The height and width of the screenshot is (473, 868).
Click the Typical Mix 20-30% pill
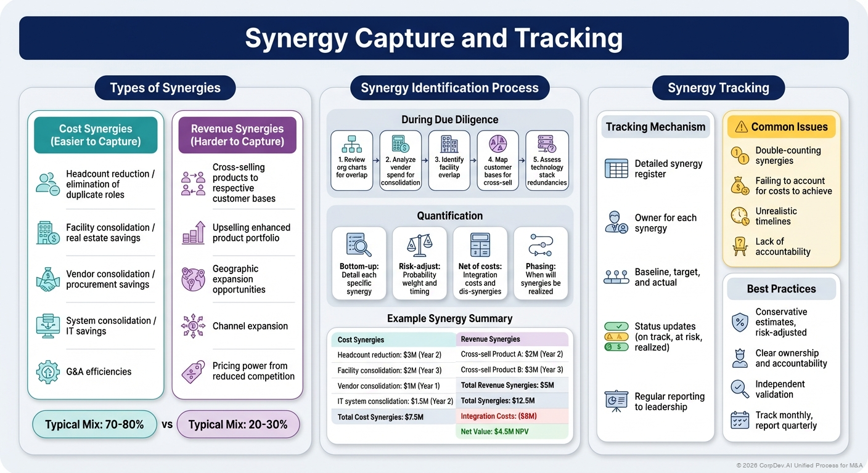click(238, 424)
